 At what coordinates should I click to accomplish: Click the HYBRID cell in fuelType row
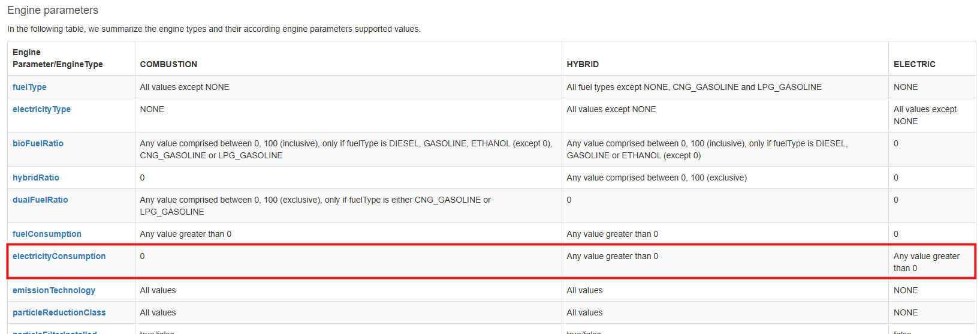693,87
